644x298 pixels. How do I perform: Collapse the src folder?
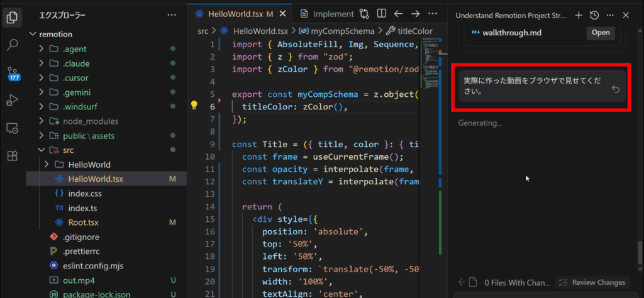68,150
